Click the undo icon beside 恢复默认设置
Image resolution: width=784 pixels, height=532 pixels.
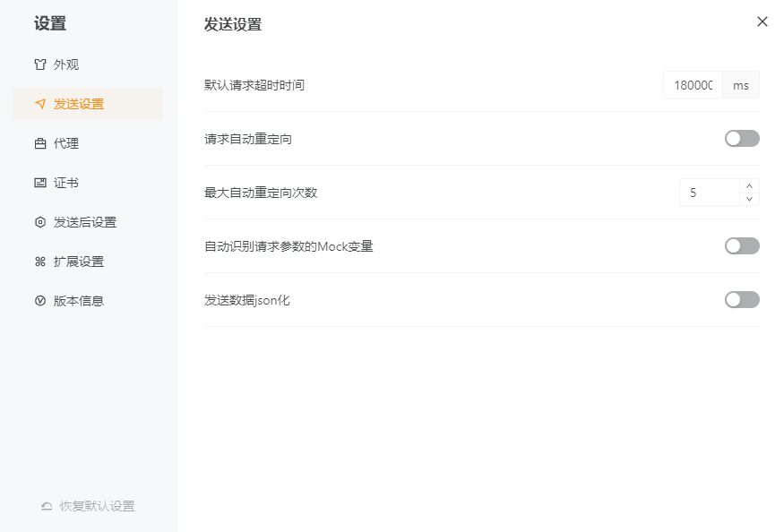(47, 506)
